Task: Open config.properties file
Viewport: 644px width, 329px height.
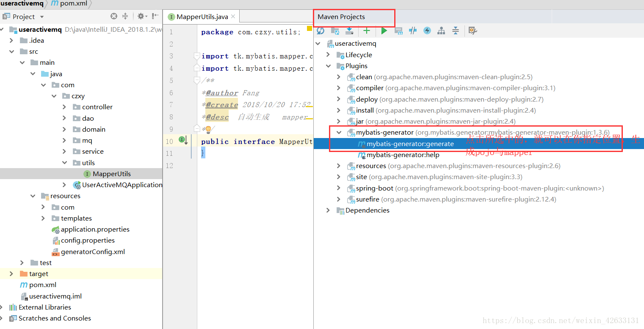Action: point(83,241)
